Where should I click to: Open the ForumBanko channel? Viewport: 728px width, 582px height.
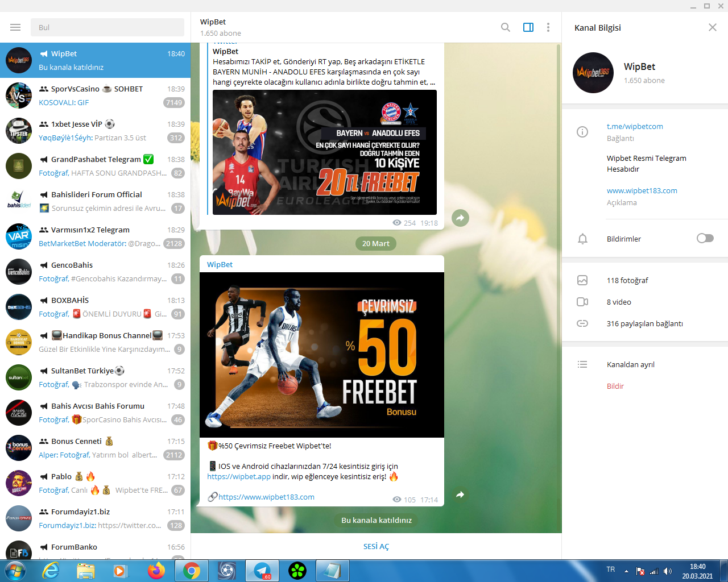pyautogui.click(x=95, y=548)
